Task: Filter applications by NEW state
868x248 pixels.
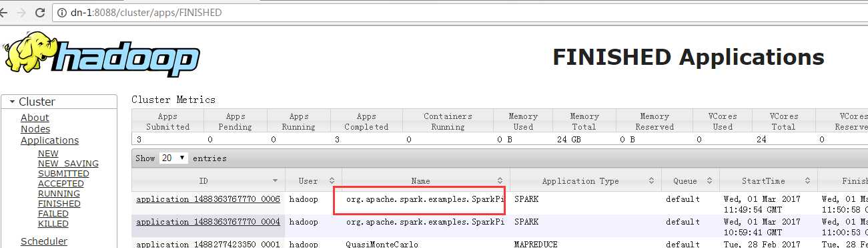Action: click(48, 154)
